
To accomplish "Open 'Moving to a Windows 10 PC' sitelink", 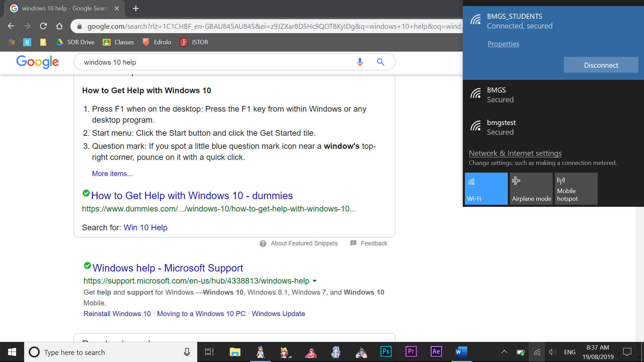I will (x=201, y=314).
